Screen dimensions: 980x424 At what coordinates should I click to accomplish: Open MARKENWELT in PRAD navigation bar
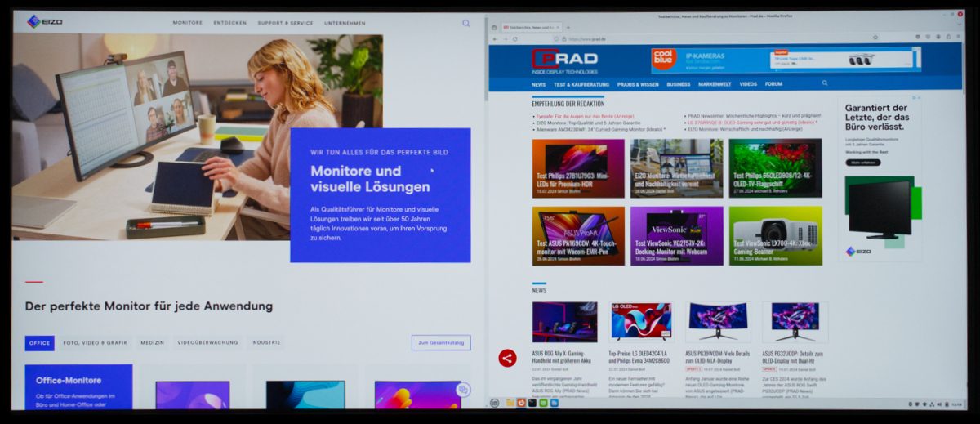pyautogui.click(x=715, y=84)
